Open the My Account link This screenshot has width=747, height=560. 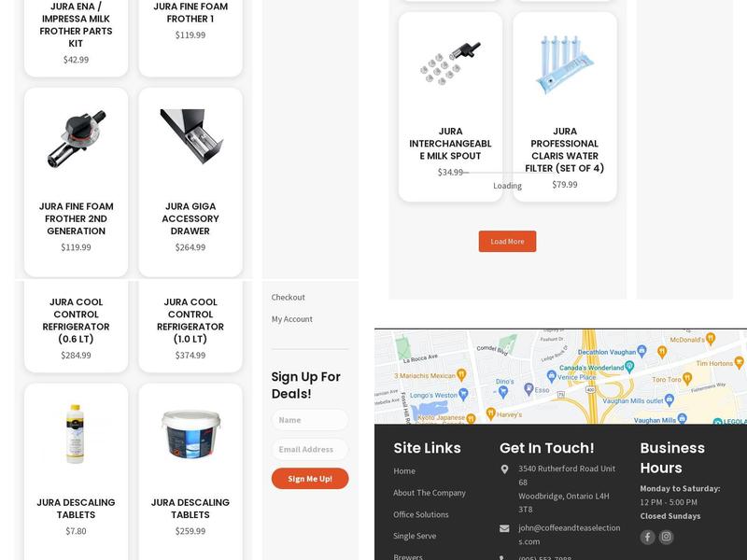(x=292, y=319)
